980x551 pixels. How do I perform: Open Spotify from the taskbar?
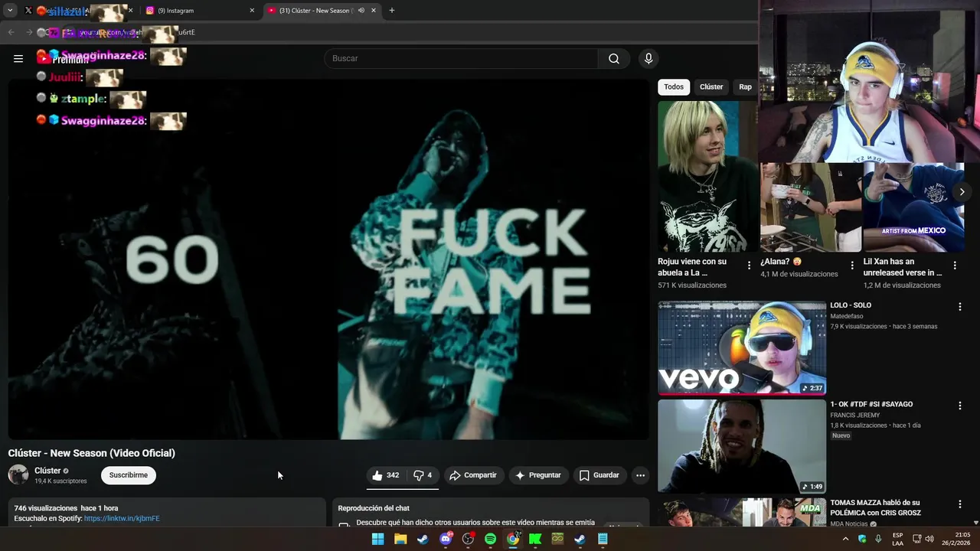click(x=491, y=539)
